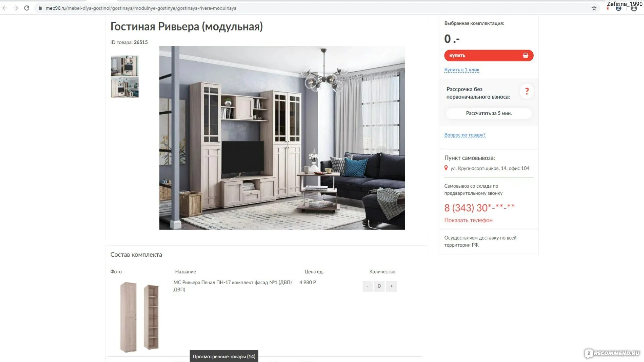Open the Вопрос по товару? link
644x362 pixels.
(465, 135)
